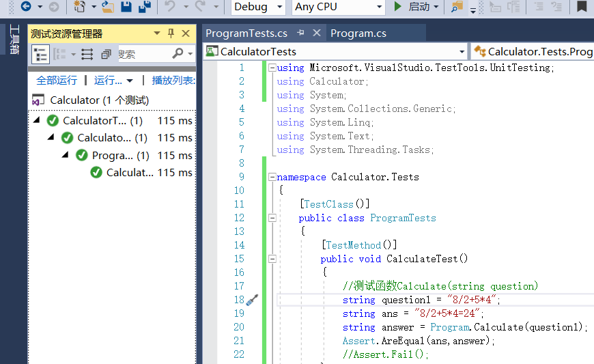Click the Navigate Backward arrow icon

[26, 7]
